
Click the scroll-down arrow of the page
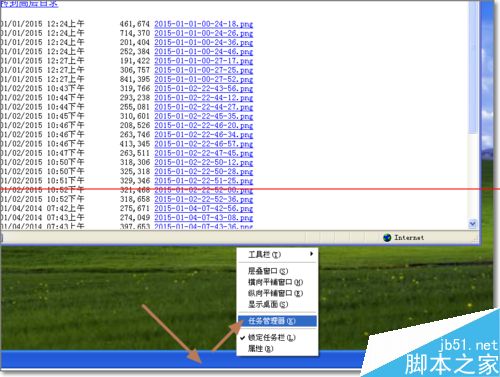[x=472, y=224]
